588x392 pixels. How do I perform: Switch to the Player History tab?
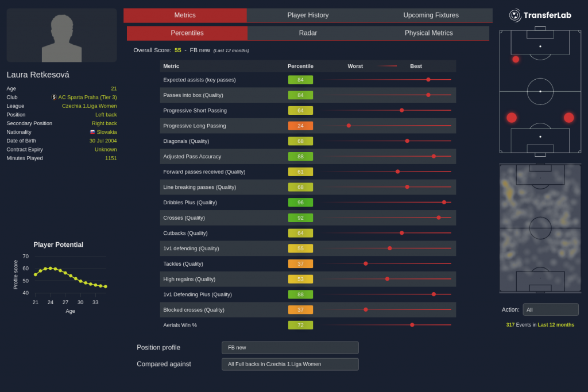click(x=308, y=15)
